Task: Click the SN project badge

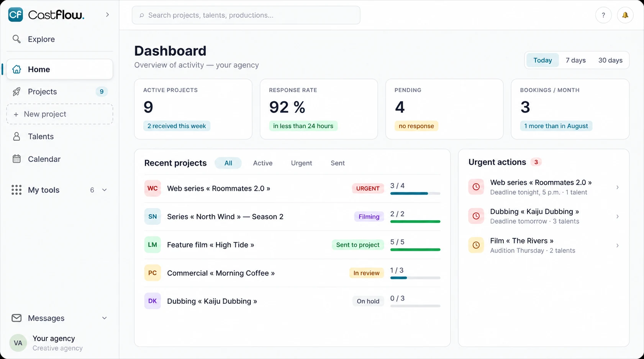Action: click(152, 216)
